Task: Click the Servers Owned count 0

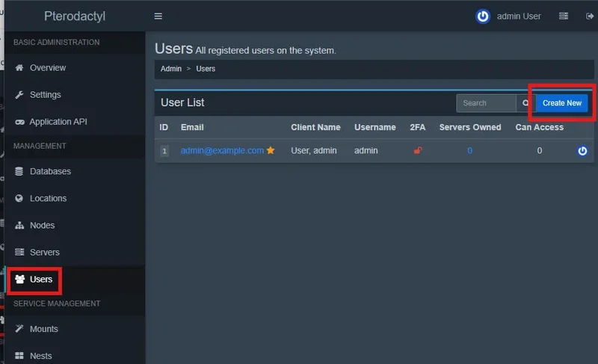Action: coord(469,150)
